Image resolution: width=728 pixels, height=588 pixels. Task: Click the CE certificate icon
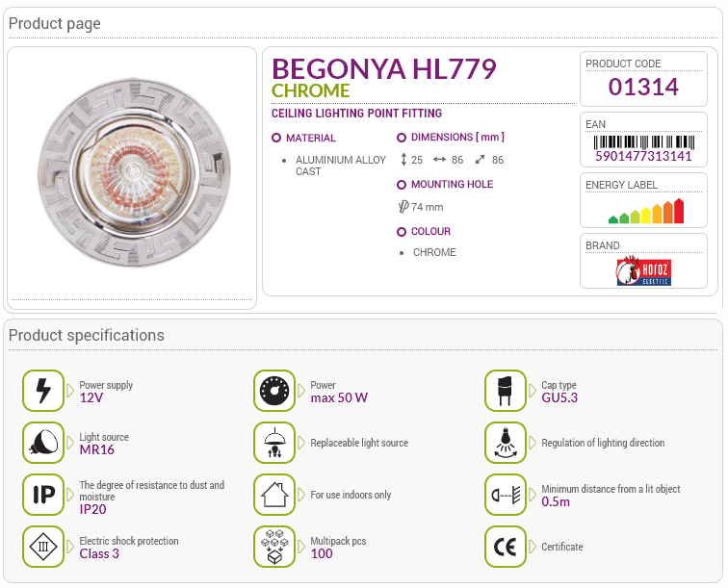point(506,547)
